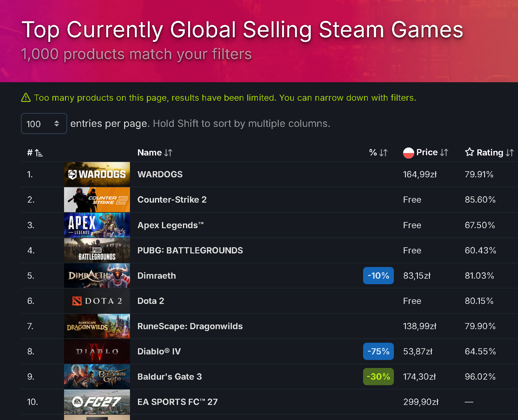The height and width of the screenshot is (420, 518).
Task: Sort by discount percent column
Action: [378, 152]
